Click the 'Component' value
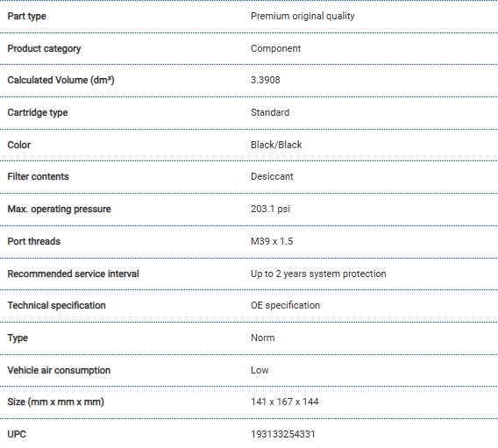This screenshot has height=448, width=498. 275,48
